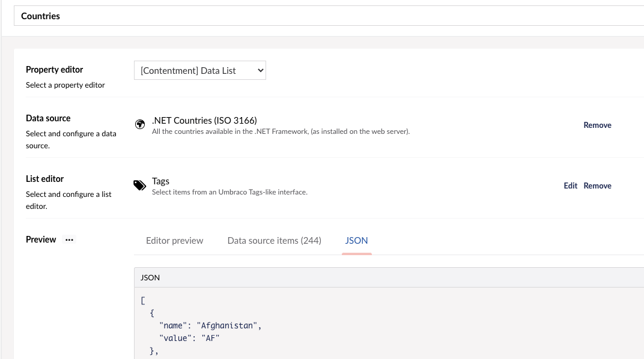Switch to Data source items (244) tab
This screenshot has height=359, width=644.
275,240
